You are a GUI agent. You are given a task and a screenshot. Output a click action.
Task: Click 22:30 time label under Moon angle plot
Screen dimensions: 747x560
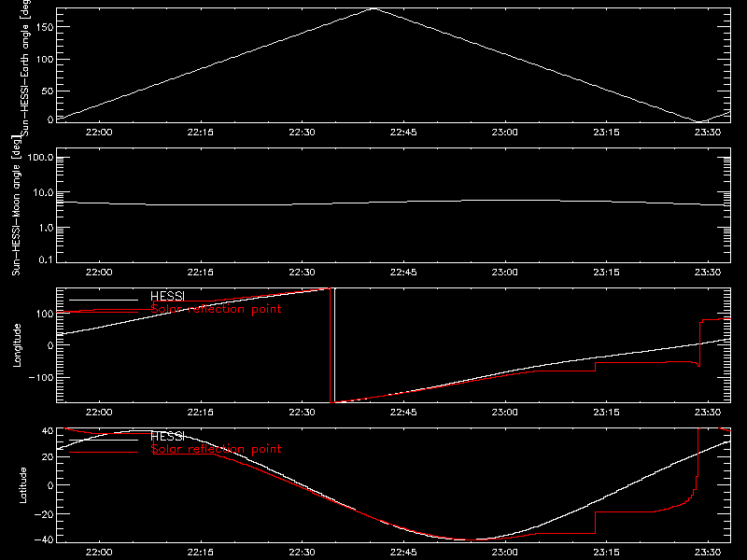tap(302, 273)
